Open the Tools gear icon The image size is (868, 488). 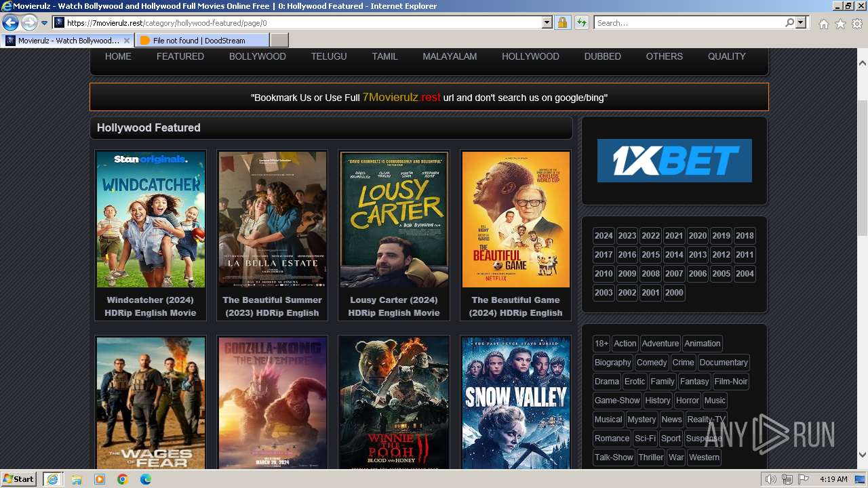[857, 24]
